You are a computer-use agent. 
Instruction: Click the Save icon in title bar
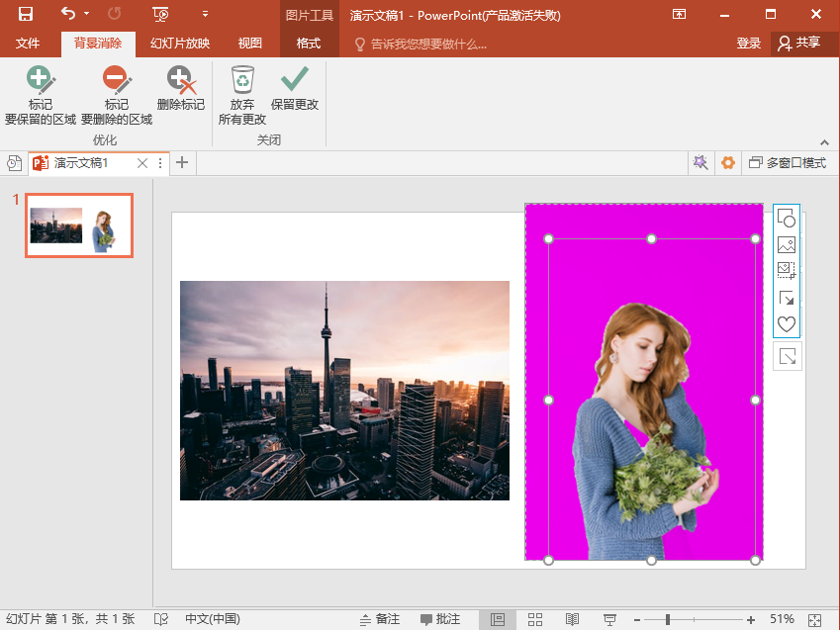pyautogui.click(x=25, y=14)
